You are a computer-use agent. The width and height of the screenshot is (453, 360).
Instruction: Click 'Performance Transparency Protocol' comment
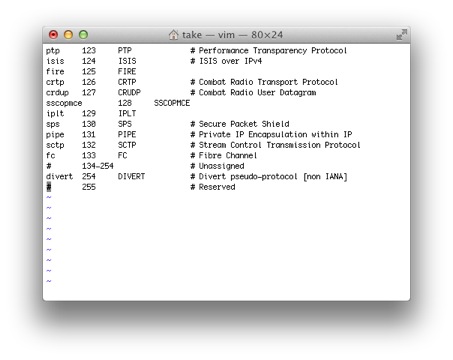[273, 51]
